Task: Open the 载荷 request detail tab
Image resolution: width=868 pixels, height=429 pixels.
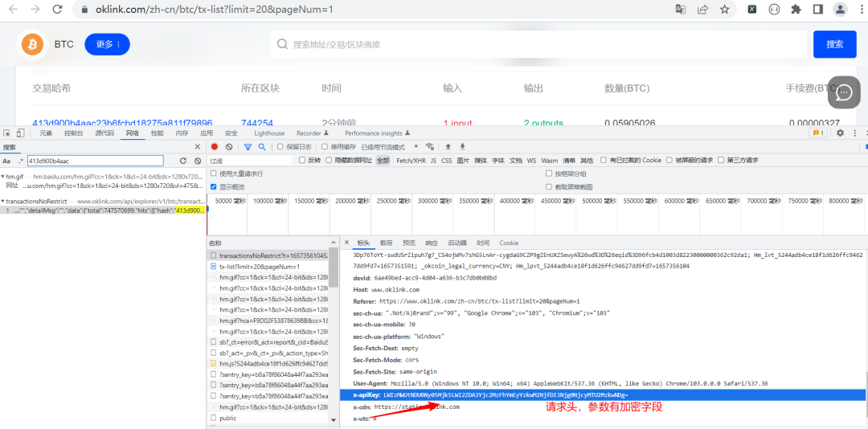Action: (386, 243)
